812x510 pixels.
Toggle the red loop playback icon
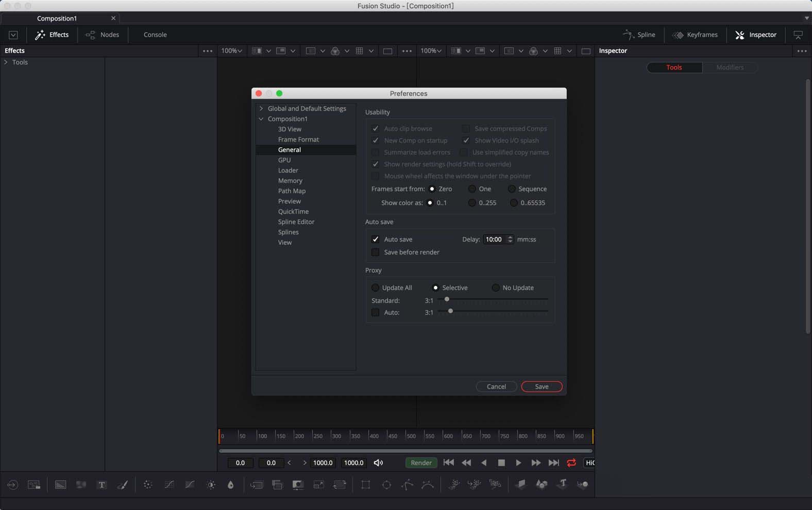[571, 463]
